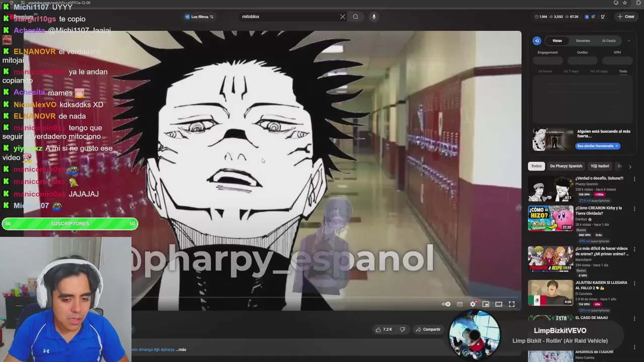Expand description with '...más'
This screenshot has width=644, height=362.
click(181, 349)
